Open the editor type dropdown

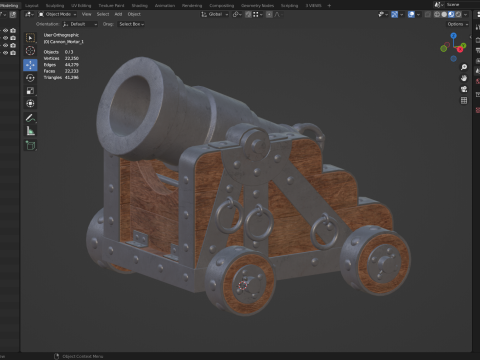coord(29,14)
